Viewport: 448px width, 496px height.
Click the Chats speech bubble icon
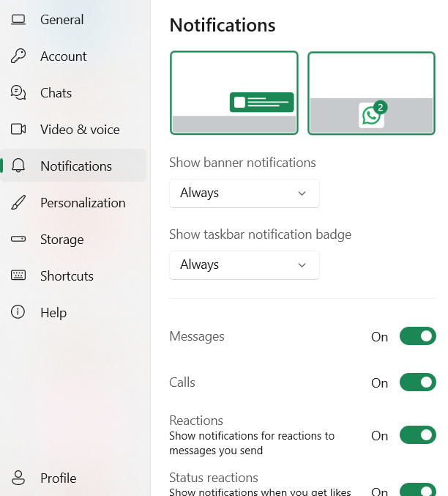click(18, 93)
